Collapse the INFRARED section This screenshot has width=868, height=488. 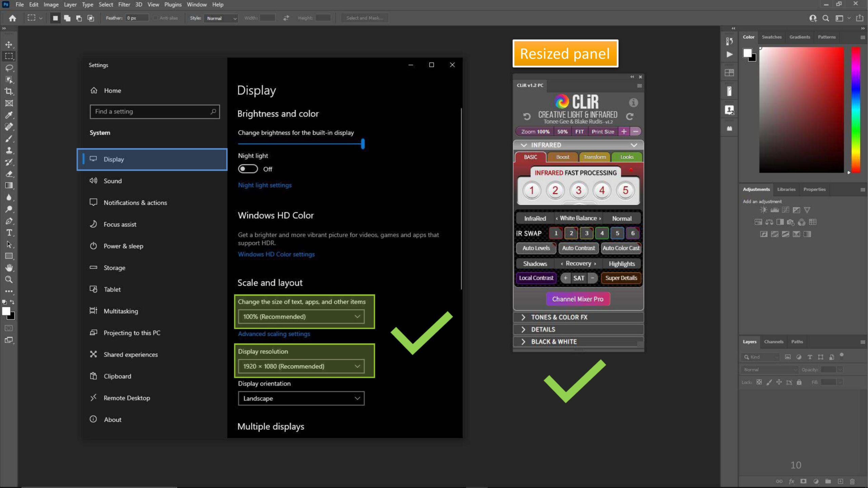[578, 145]
